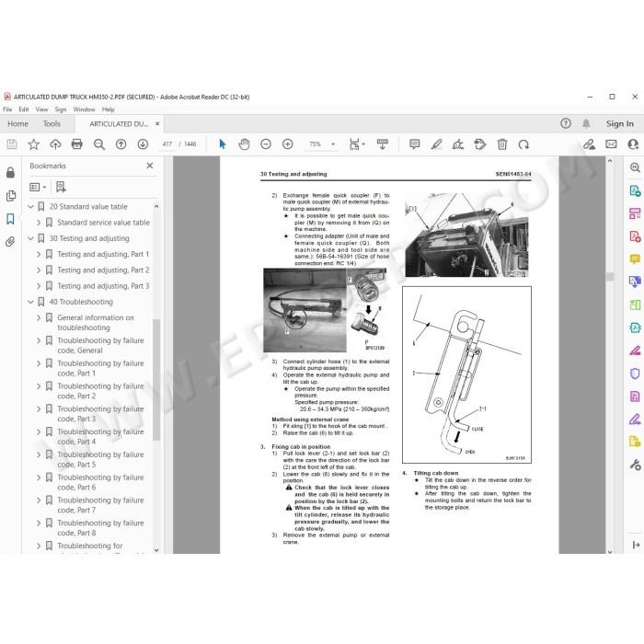Toggle the Page Thumbnails panel icon
The image size is (644, 644).
[x=10, y=196]
